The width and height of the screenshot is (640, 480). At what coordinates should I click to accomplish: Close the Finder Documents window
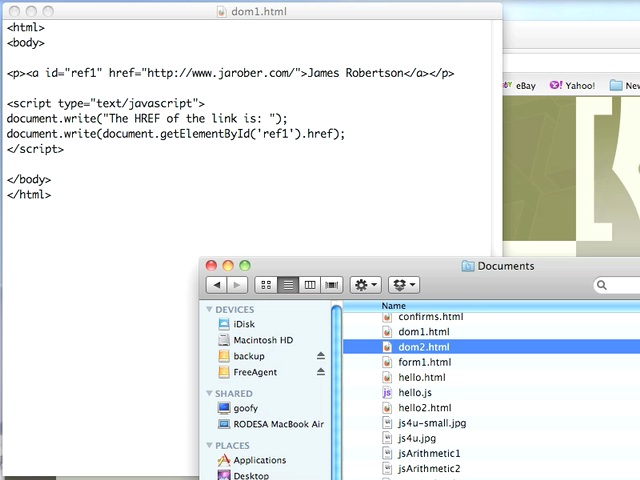211,266
